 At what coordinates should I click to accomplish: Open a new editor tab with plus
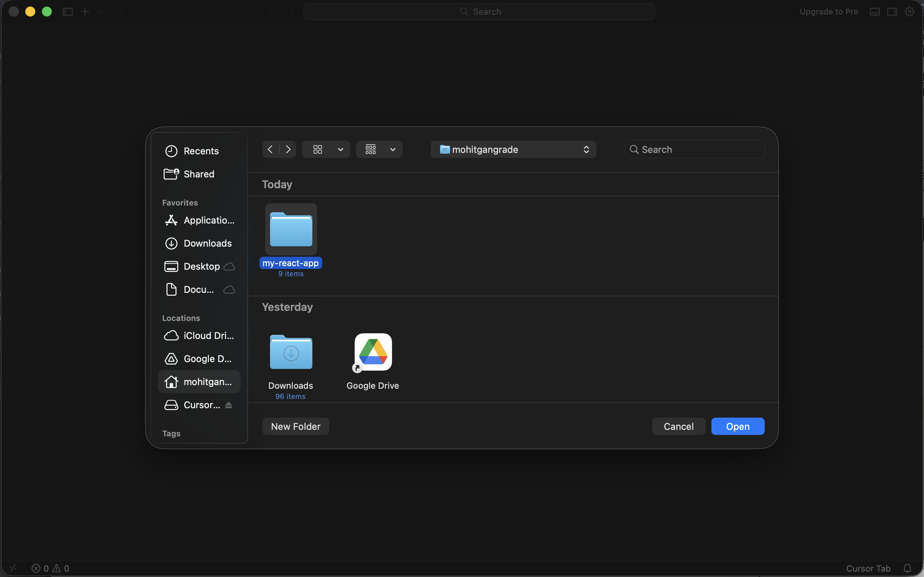coord(85,12)
